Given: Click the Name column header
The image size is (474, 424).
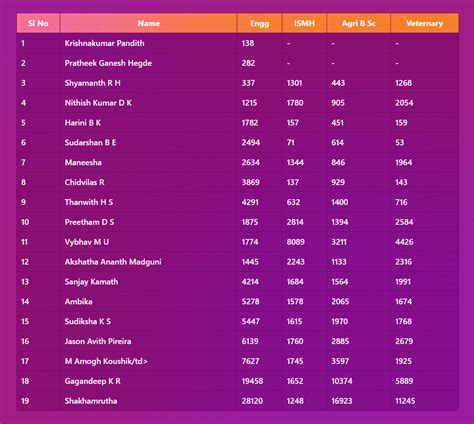Looking at the screenshot, I should coord(148,23).
